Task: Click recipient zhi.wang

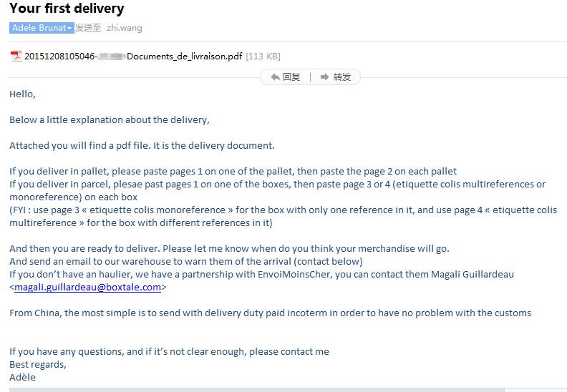Action: point(125,28)
